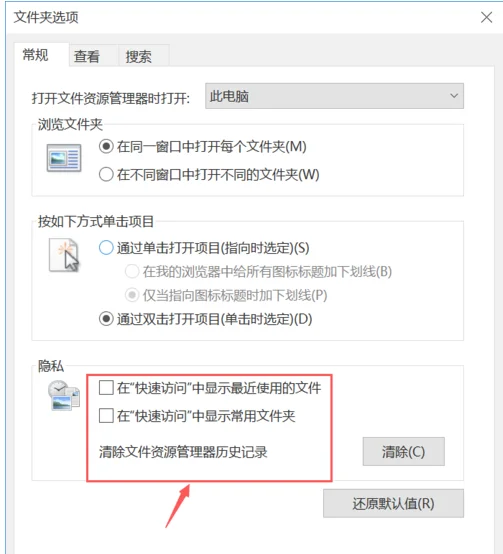Click the 还原默认值(R) button

pyautogui.click(x=393, y=503)
